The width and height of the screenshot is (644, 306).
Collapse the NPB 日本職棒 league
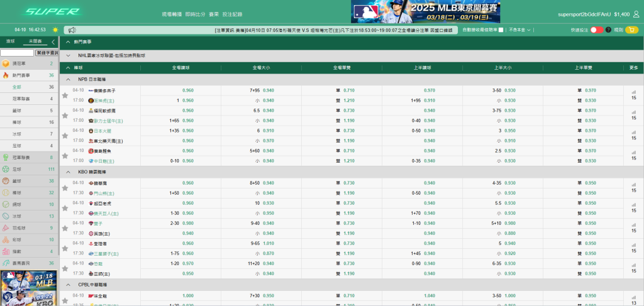click(68, 79)
